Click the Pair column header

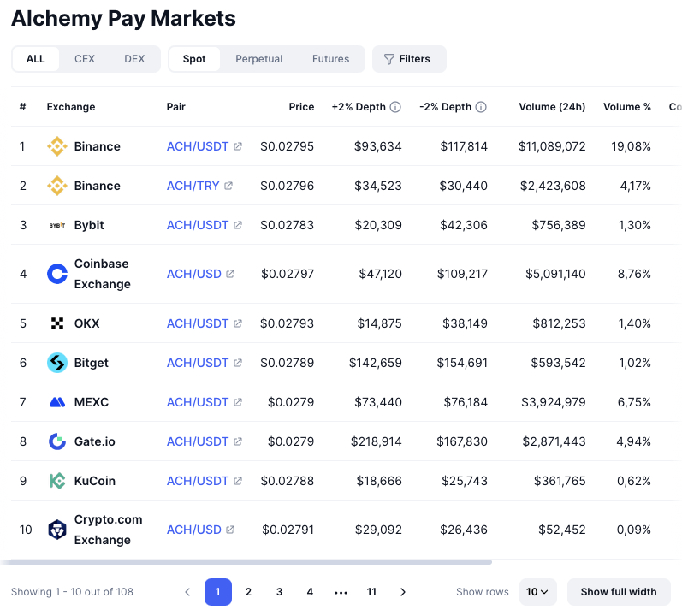[x=175, y=107]
